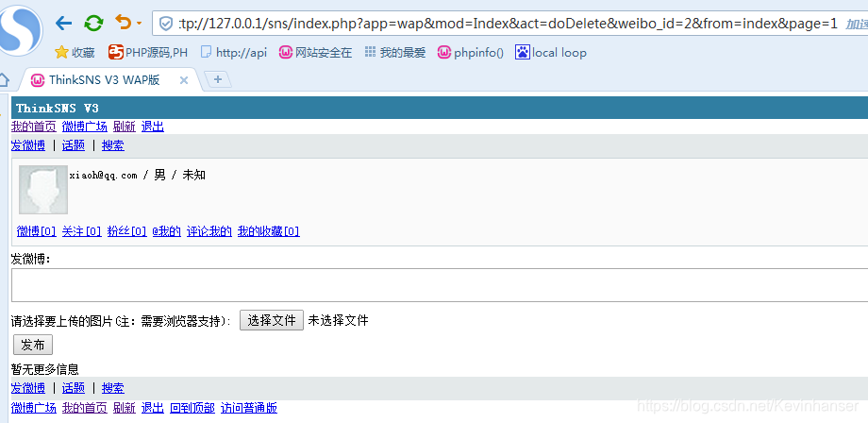Click ThinkSNS V3 header title
Image resolution: width=868 pixels, height=423 pixels.
(58, 108)
